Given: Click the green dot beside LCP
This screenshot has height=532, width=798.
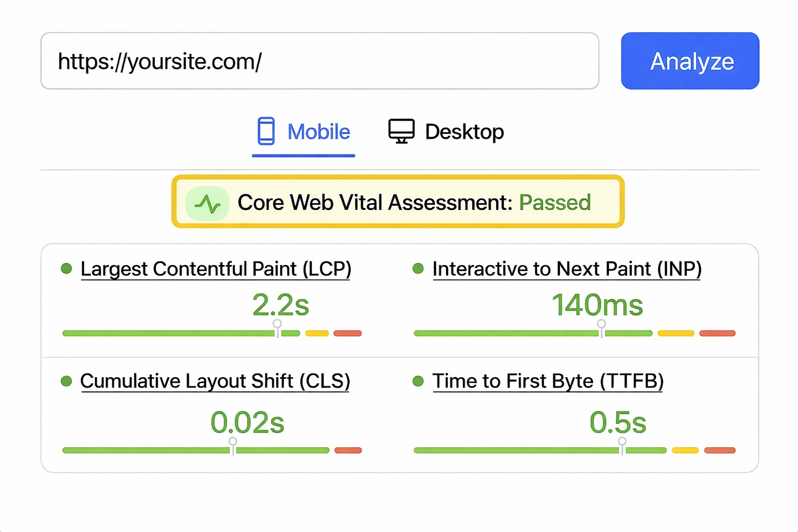Looking at the screenshot, I should (66, 269).
